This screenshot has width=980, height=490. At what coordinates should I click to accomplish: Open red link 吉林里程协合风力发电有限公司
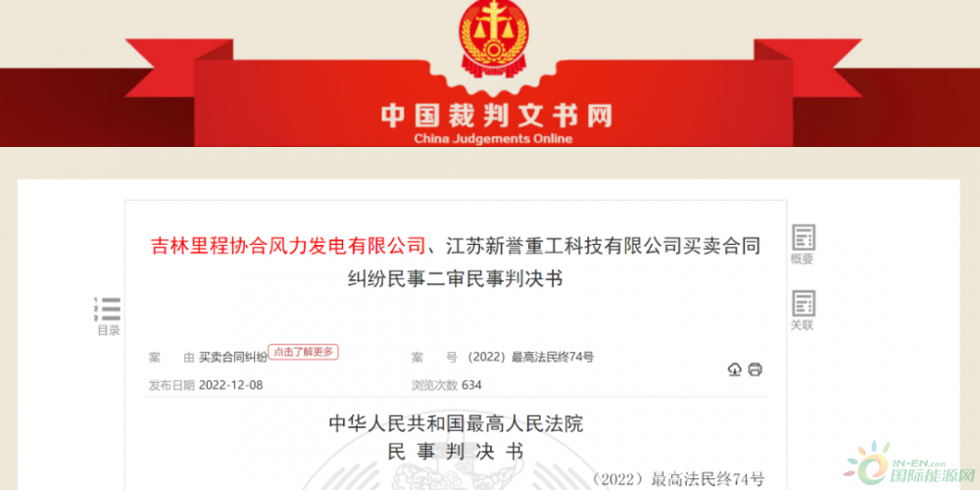[x=288, y=246]
